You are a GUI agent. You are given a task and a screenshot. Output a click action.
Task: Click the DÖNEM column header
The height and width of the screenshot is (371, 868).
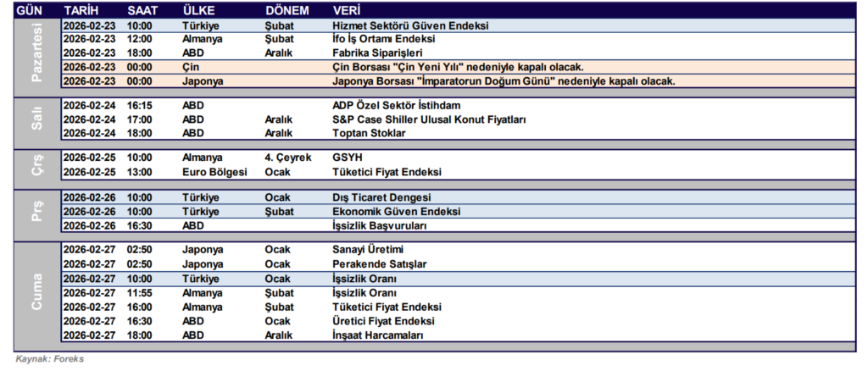point(287,9)
